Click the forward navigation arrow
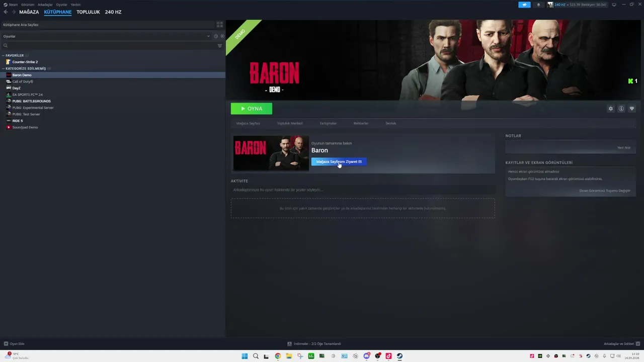644x362 pixels. (14, 12)
